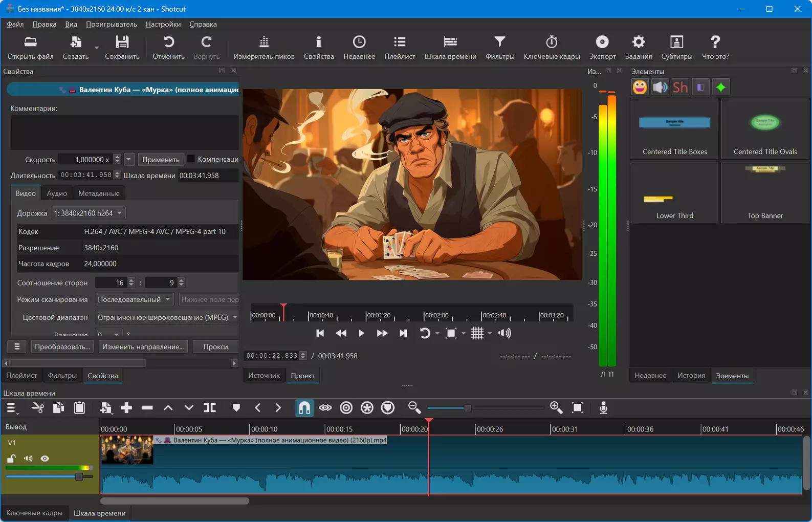Click the Overwrite (down arrow) timeline icon

[x=189, y=408]
